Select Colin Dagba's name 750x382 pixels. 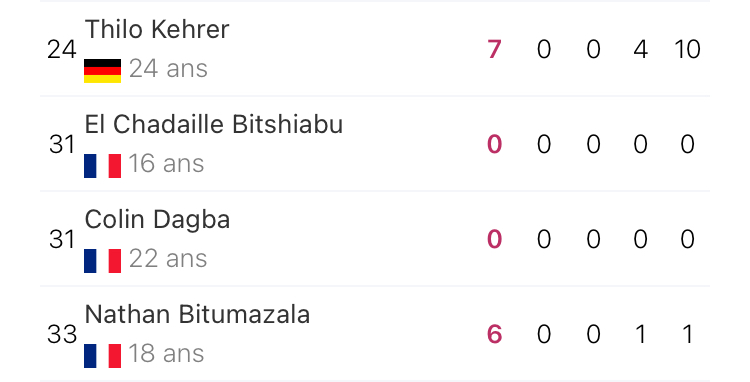click(157, 220)
